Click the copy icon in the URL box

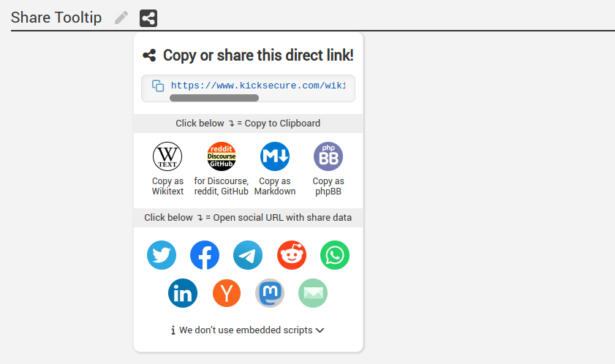pyautogui.click(x=158, y=86)
